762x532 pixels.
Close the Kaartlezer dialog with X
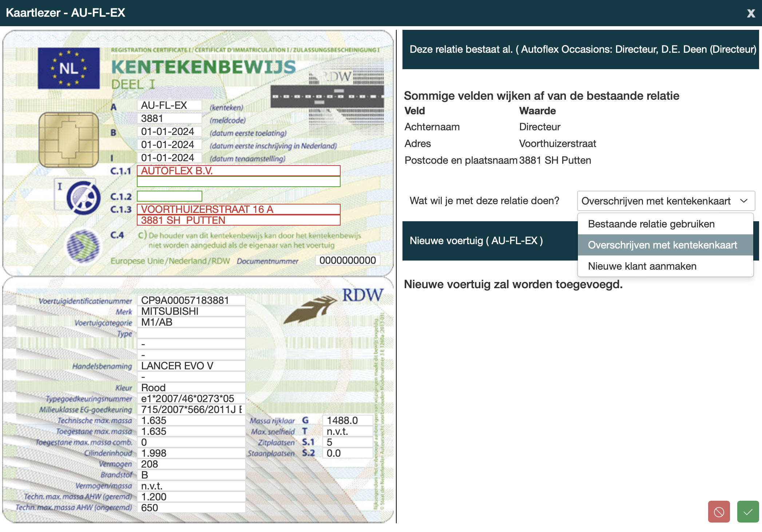point(751,13)
